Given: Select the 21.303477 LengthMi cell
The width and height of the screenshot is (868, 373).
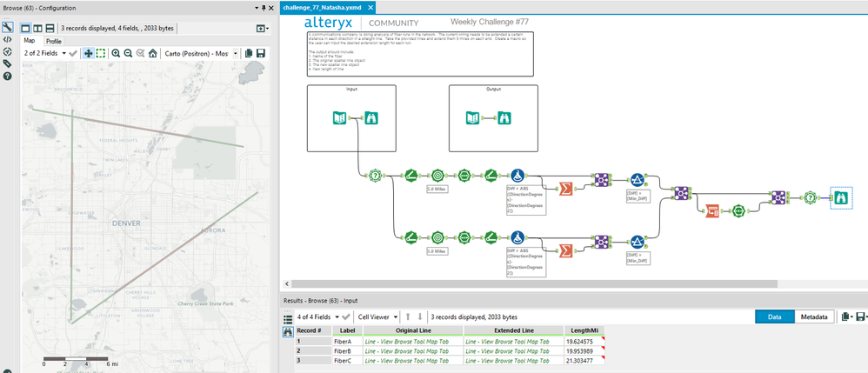Looking at the screenshot, I should click(584, 360).
